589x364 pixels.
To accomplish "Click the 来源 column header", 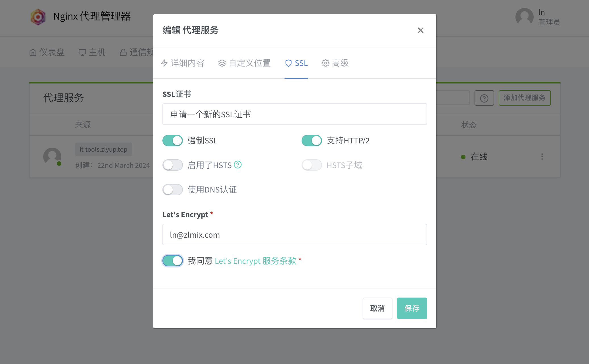I will (x=83, y=125).
